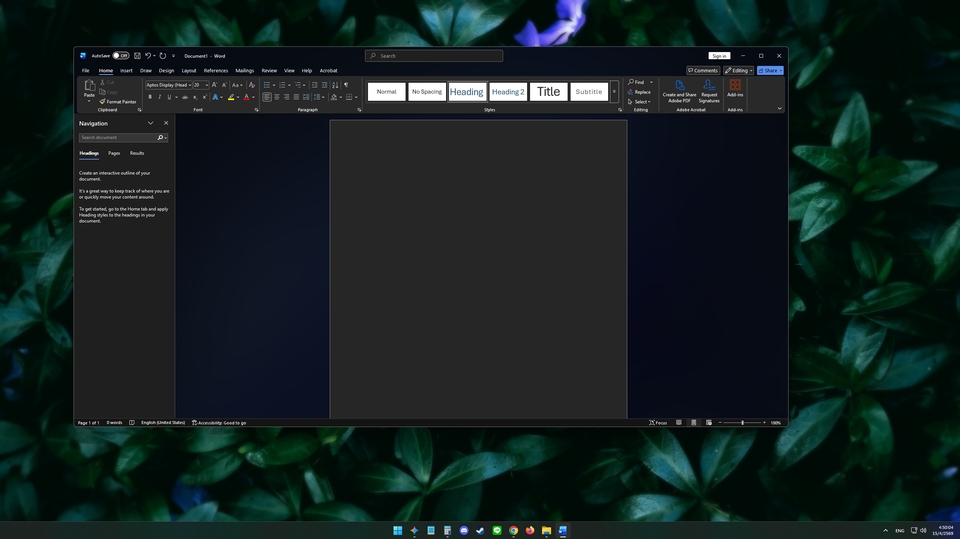Toggle the AutoSave switch
Viewport: 960px width, 539px height.
[x=120, y=56]
